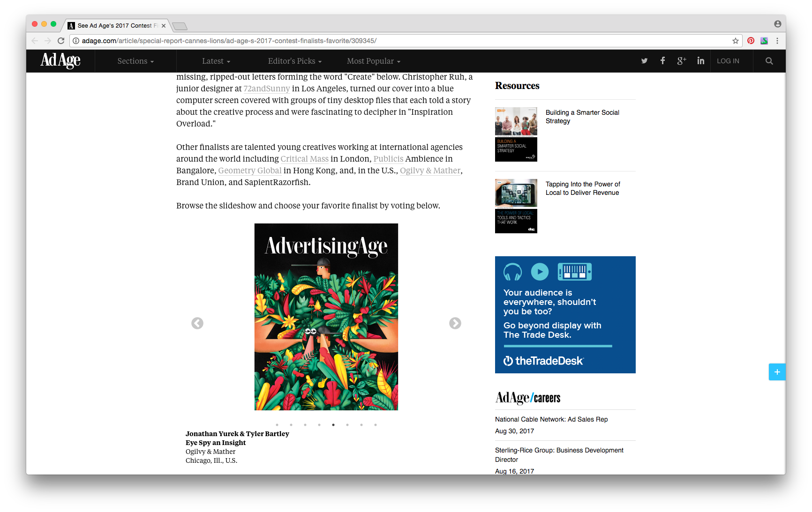This screenshot has width=812, height=512.
Task: Open Tapping Into the Power of Local resource
Action: (x=583, y=188)
